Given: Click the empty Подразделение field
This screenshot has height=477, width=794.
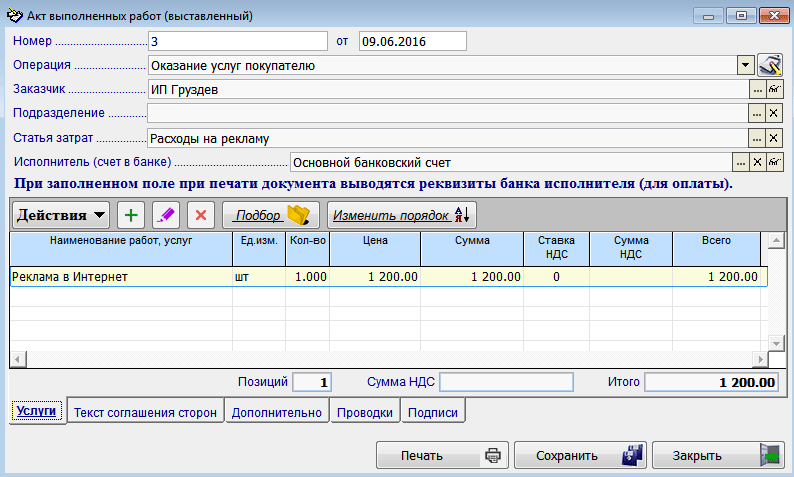Looking at the screenshot, I should click(448, 113).
